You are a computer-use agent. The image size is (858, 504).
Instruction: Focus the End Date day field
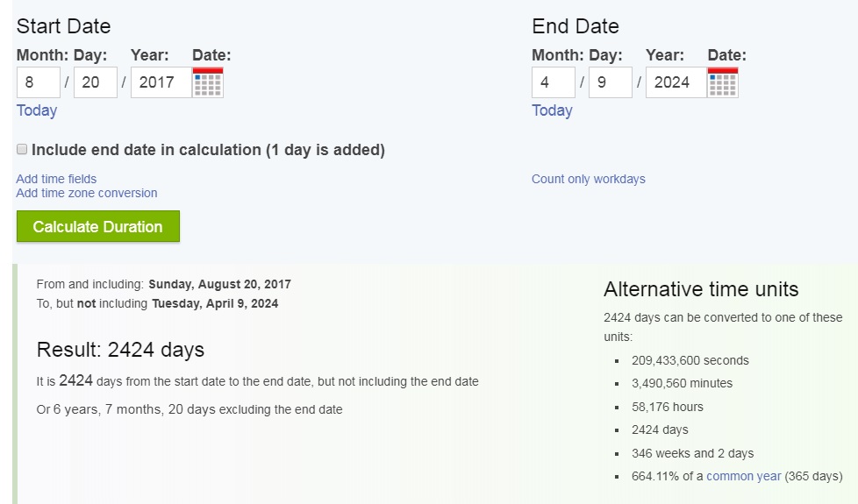click(611, 82)
